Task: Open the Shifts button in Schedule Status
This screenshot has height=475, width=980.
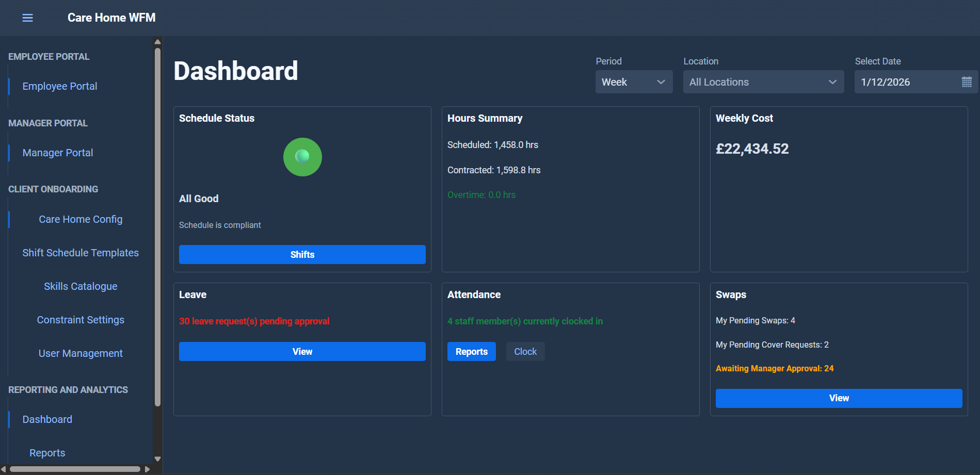Action: pyautogui.click(x=302, y=254)
